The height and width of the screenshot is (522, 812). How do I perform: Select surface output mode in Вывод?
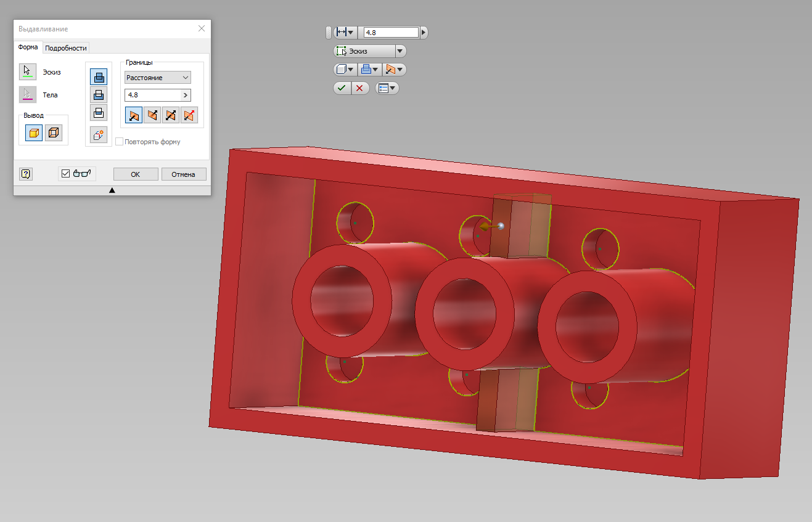(x=54, y=133)
